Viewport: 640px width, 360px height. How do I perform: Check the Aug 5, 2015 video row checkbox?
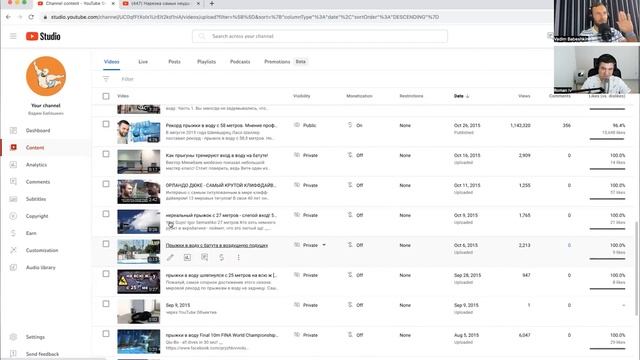106,334
